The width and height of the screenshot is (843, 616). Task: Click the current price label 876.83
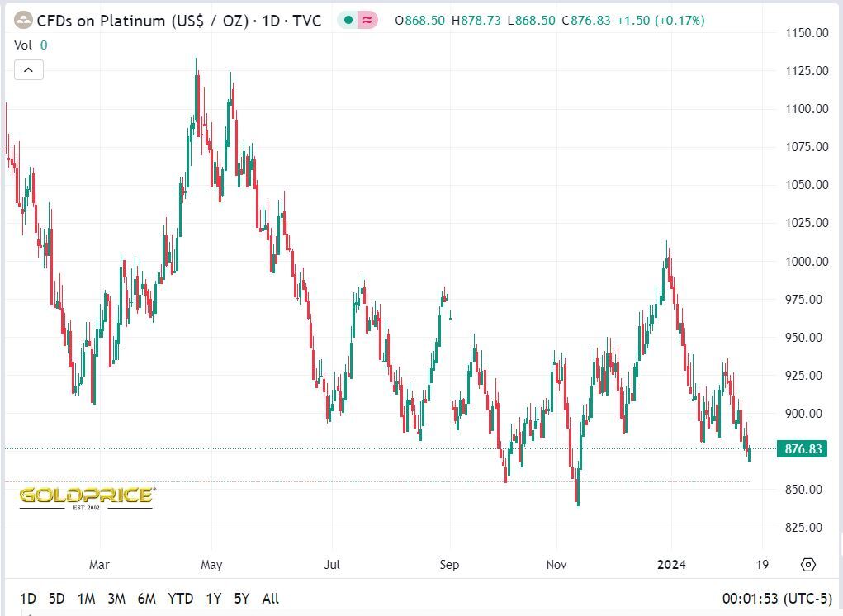[803, 448]
